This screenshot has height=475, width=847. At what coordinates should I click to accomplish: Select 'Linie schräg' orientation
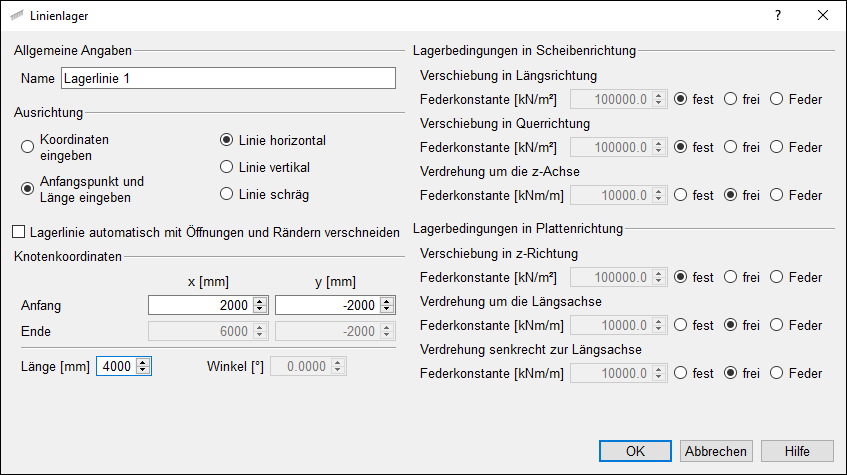[227, 194]
